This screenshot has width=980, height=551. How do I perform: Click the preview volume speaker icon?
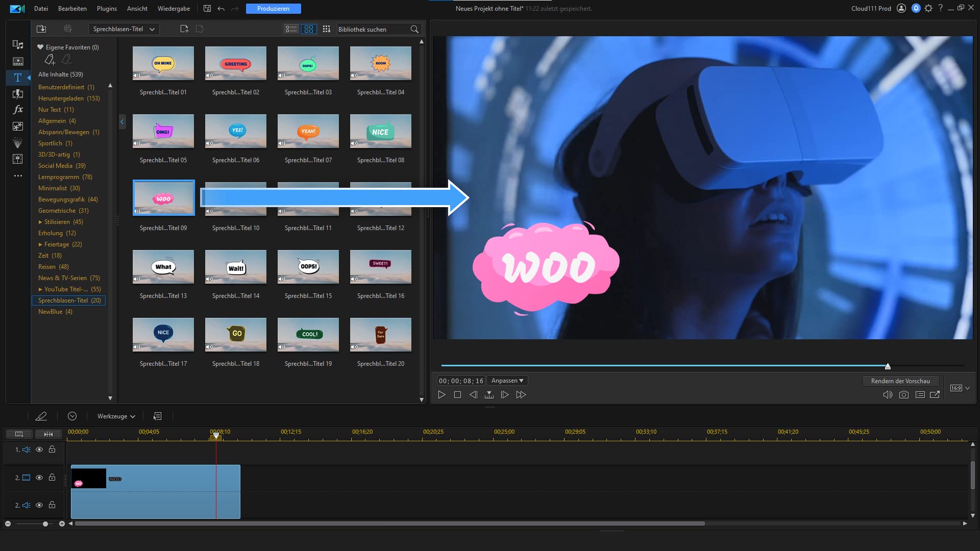(888, 394)
